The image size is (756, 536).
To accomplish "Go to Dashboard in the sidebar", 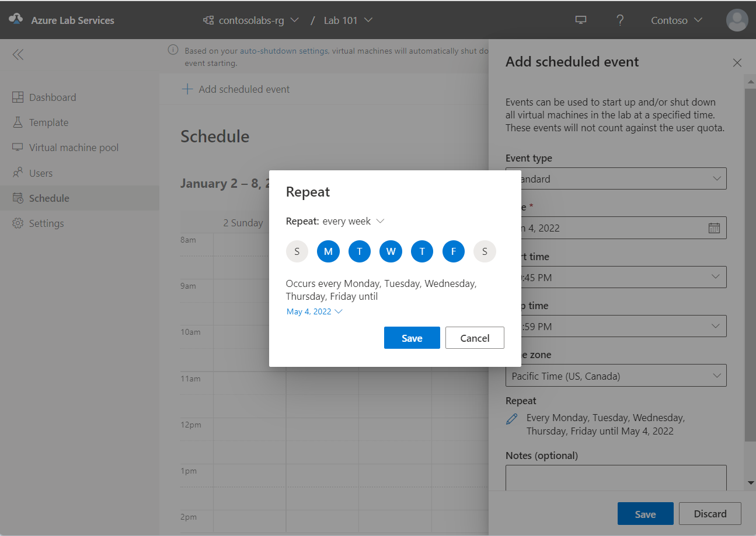I will 53,97.
